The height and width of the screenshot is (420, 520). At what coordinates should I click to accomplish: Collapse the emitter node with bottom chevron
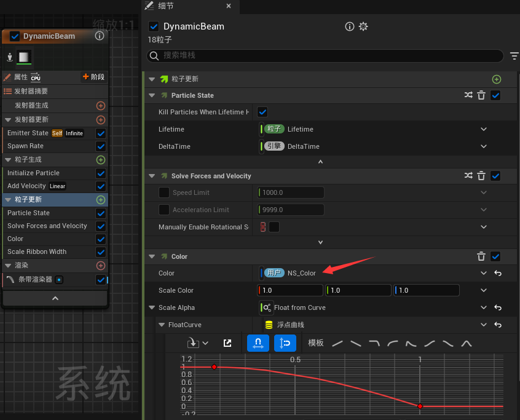click(x=55, y=298)
